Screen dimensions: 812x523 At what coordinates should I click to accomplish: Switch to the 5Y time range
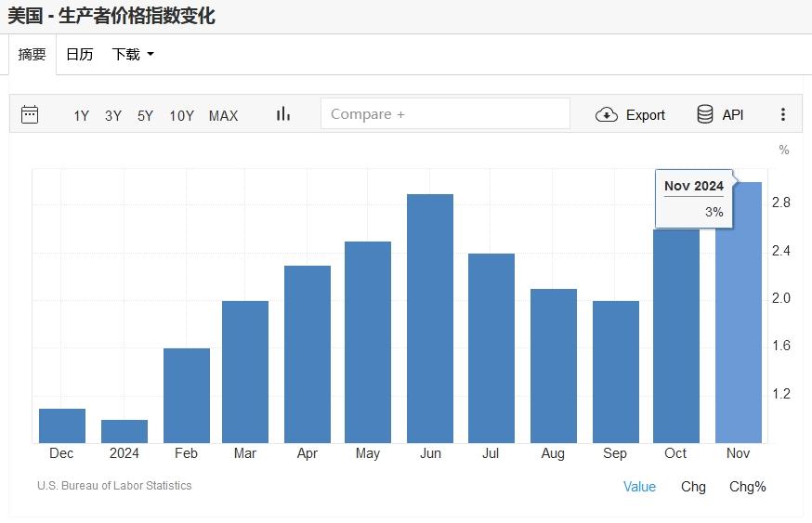145,115
